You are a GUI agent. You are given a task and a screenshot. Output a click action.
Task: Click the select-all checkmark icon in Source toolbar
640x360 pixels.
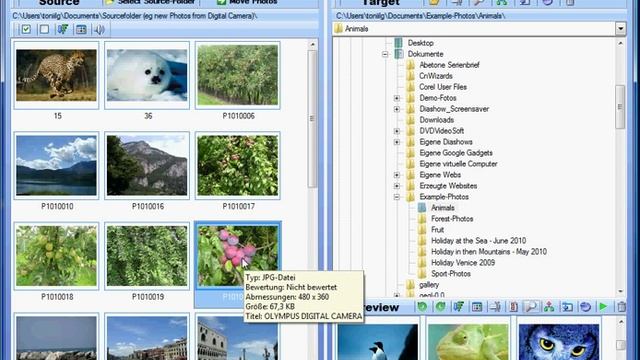[26, 29]
